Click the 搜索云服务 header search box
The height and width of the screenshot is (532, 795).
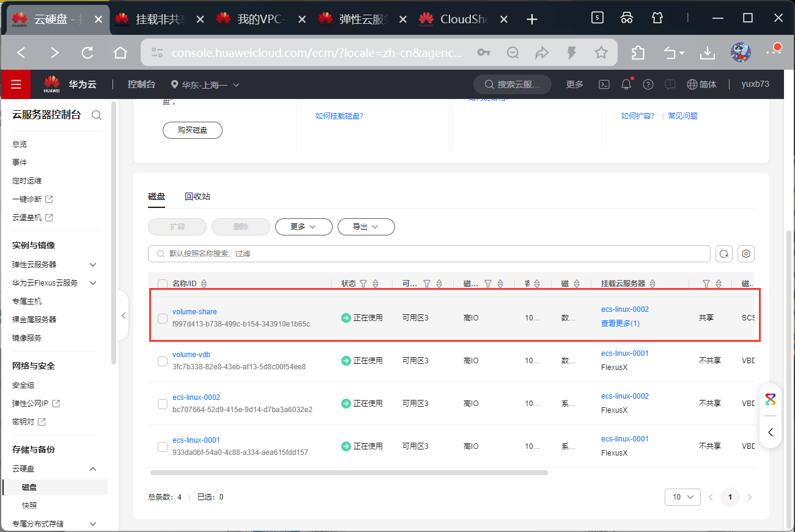[x=512, y=84]
